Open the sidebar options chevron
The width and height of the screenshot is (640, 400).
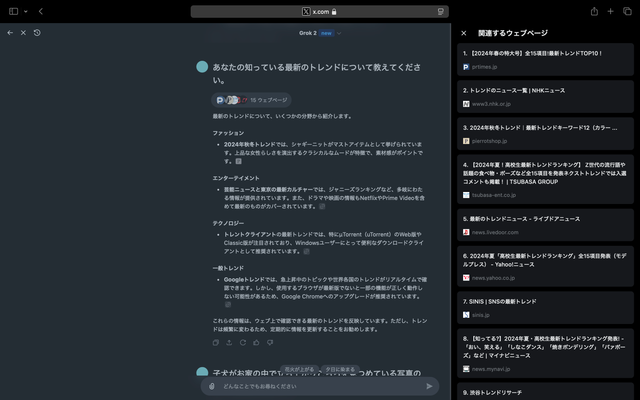coord(26,11)
